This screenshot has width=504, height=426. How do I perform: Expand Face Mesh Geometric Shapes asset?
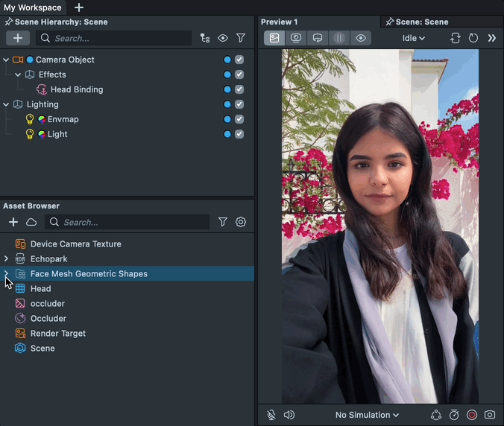(6, 274)
